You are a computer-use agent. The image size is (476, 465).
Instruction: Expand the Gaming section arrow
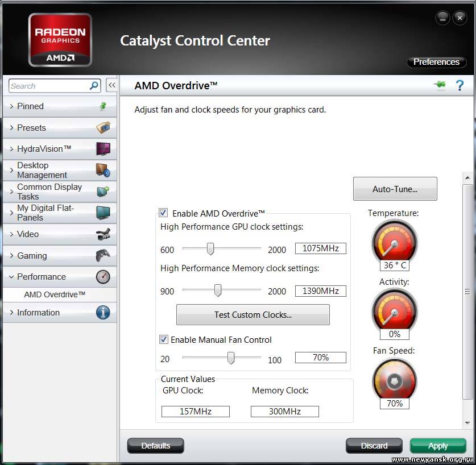click(11, 256)
